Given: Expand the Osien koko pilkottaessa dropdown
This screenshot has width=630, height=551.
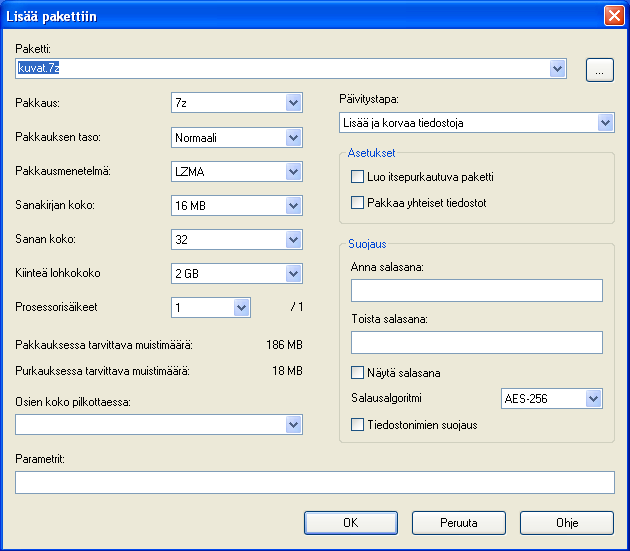Looking at the screenshot, I should [159, 424].
